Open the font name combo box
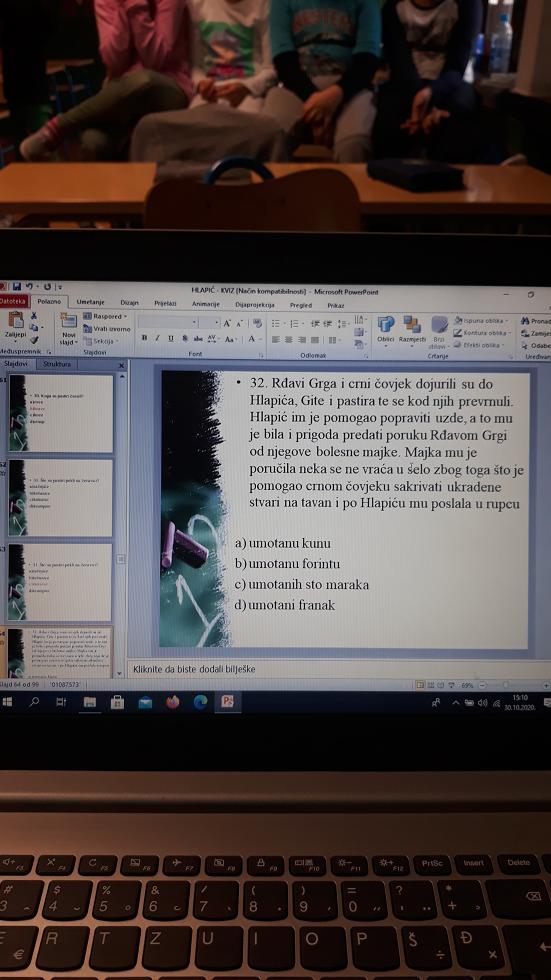Viewport: 551px width, 980px height. (168, 323)
